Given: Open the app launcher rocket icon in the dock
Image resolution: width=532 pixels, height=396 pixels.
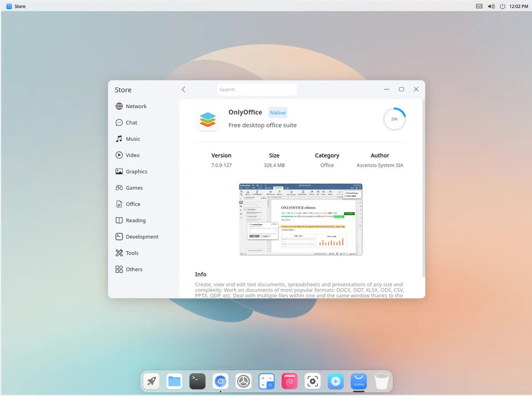Looking at the screenshot, I should tap(151, 381).
